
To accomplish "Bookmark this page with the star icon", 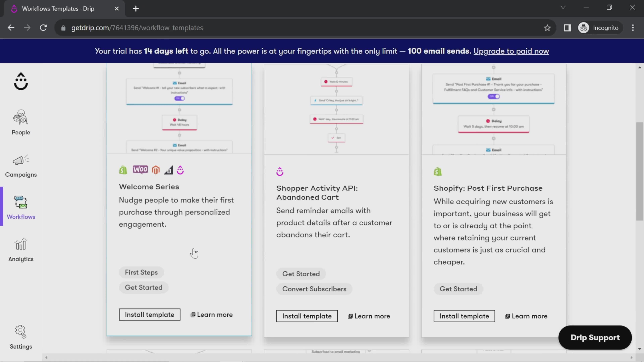I will tap(547, 28).
